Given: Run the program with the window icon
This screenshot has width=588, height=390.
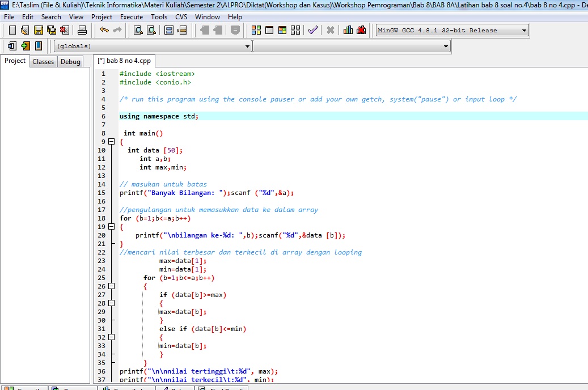Looking at the screenshot, I should [269, 30].
